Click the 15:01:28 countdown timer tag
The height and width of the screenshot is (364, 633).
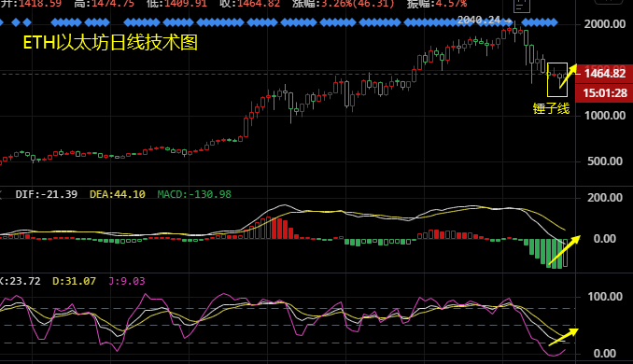pos(604,93)
